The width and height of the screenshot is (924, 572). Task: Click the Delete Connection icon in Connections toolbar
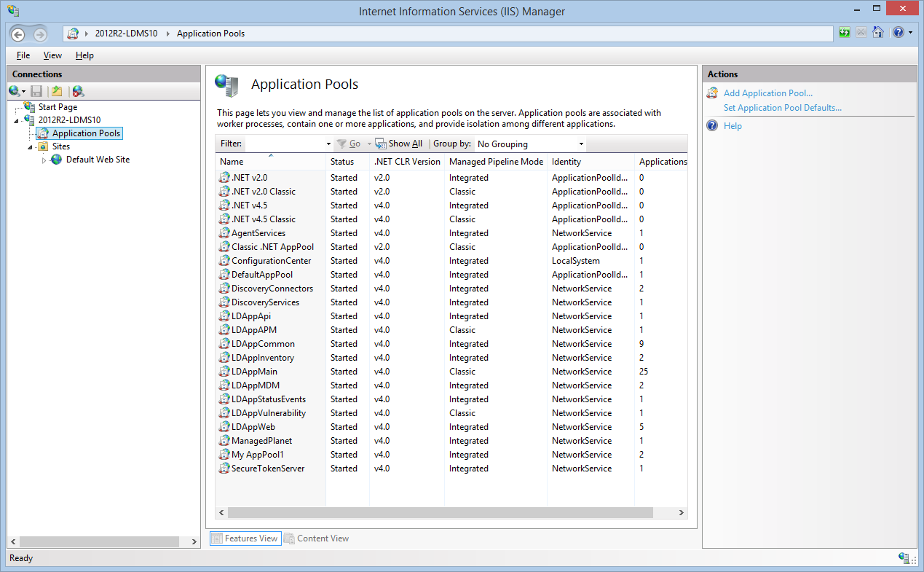[76, 91]
